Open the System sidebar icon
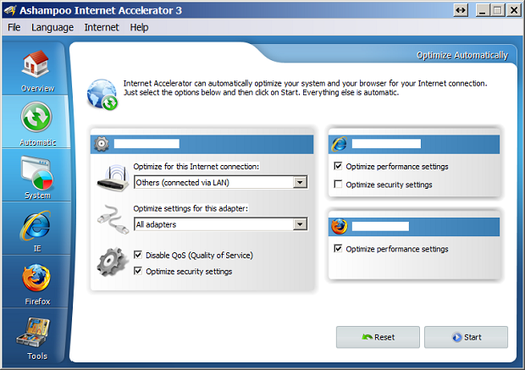 (37, 172)
